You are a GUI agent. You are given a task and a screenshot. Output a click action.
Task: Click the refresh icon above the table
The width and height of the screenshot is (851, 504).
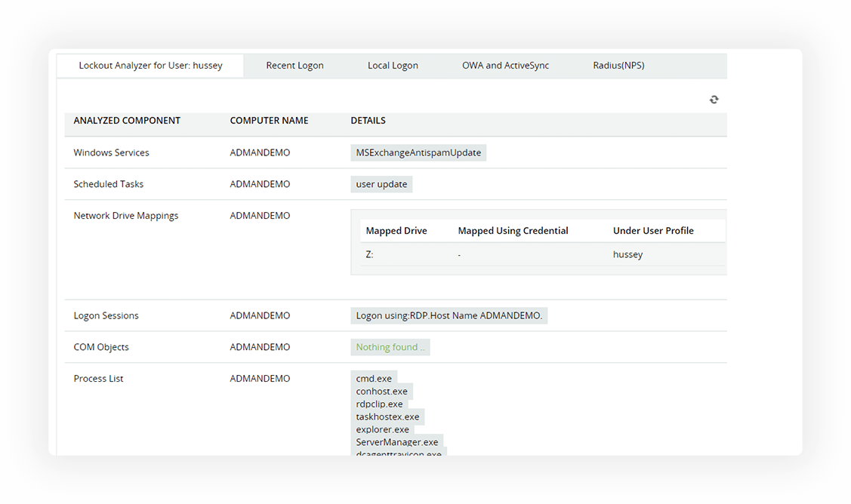714,100
